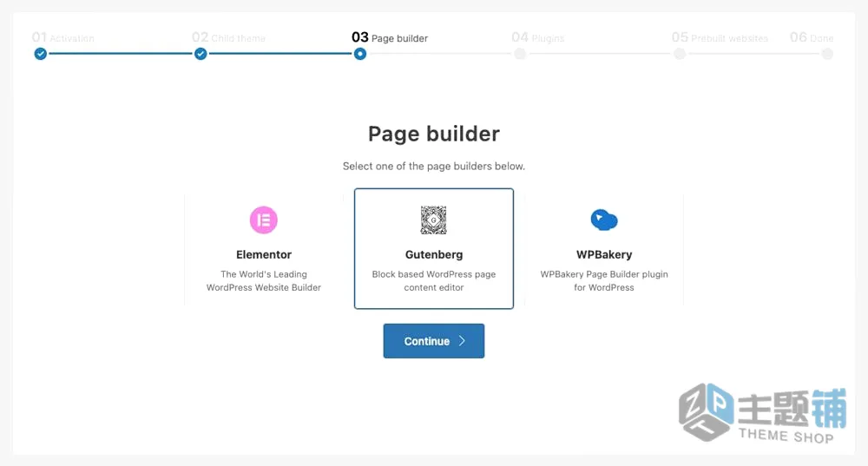This screenshot has width=868, height=466.
Task: Choose the Gutenberg card title
Action: [433, 254]
